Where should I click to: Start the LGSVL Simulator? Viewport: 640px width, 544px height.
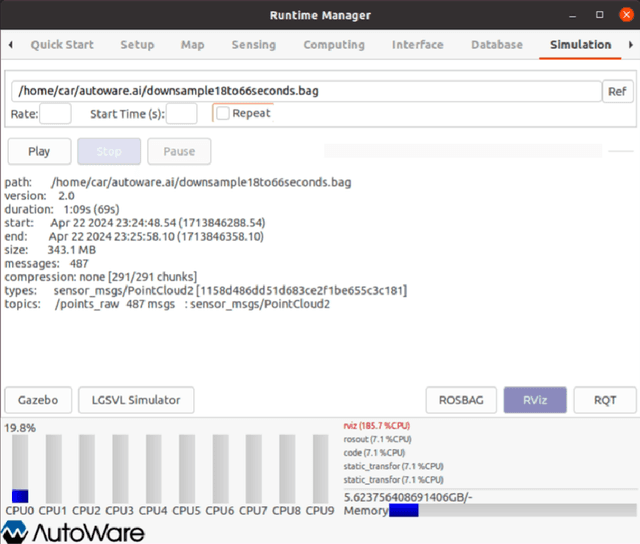pyautogui.click(x=136, y=400)
